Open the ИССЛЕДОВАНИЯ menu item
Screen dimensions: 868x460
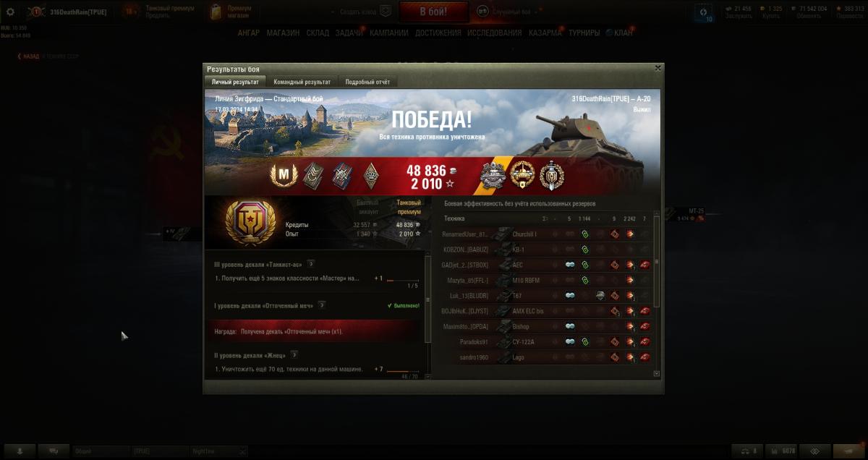point(494,33)
